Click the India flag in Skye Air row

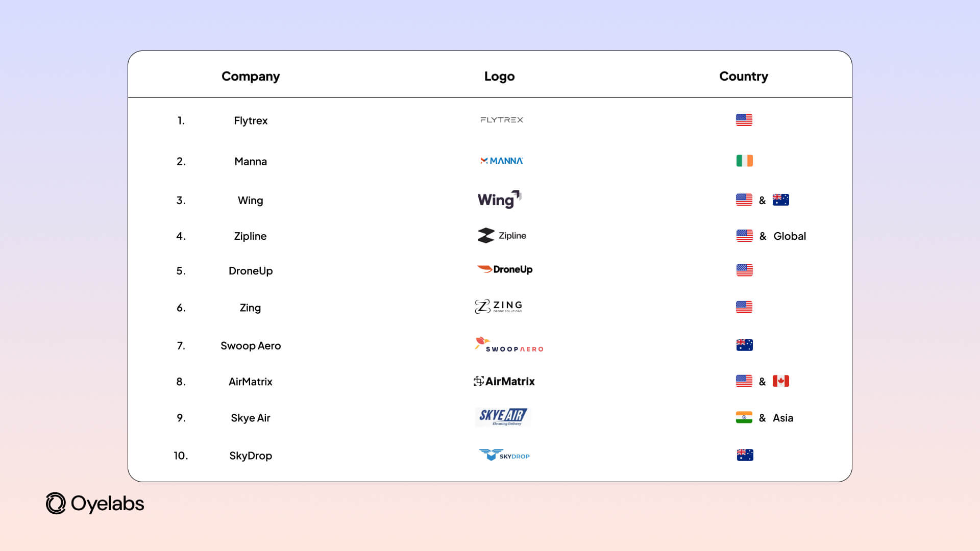point(744,417)
